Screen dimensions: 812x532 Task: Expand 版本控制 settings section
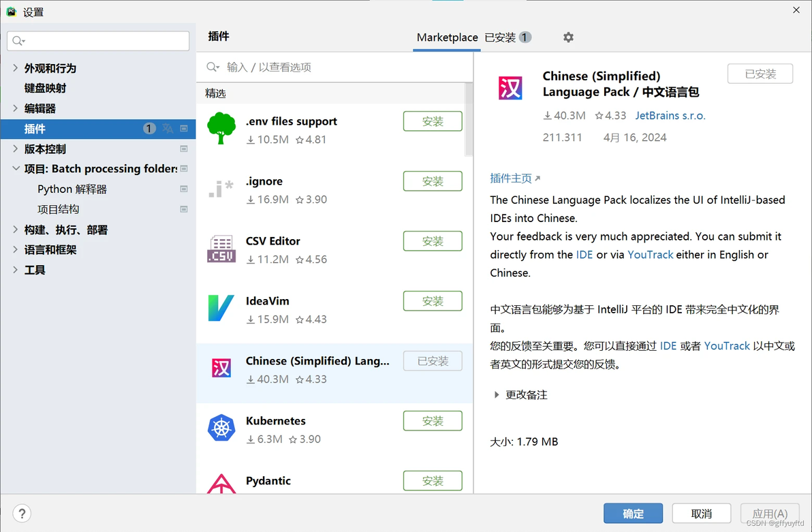15,148
